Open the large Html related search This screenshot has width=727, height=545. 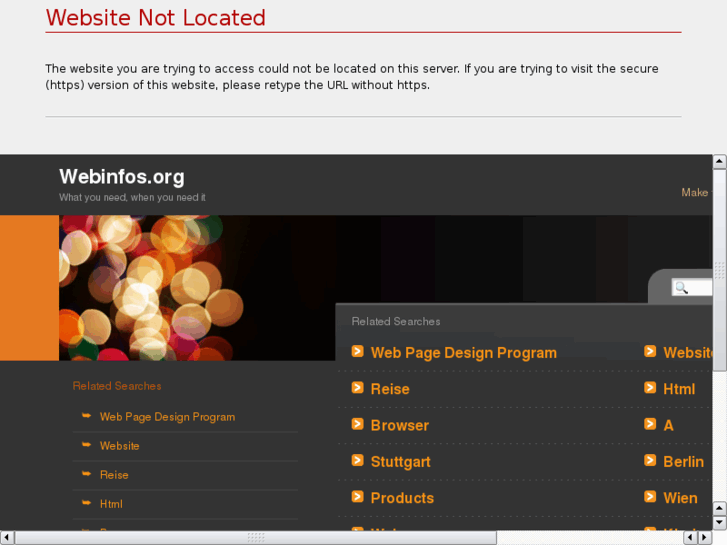coord(679,389)
